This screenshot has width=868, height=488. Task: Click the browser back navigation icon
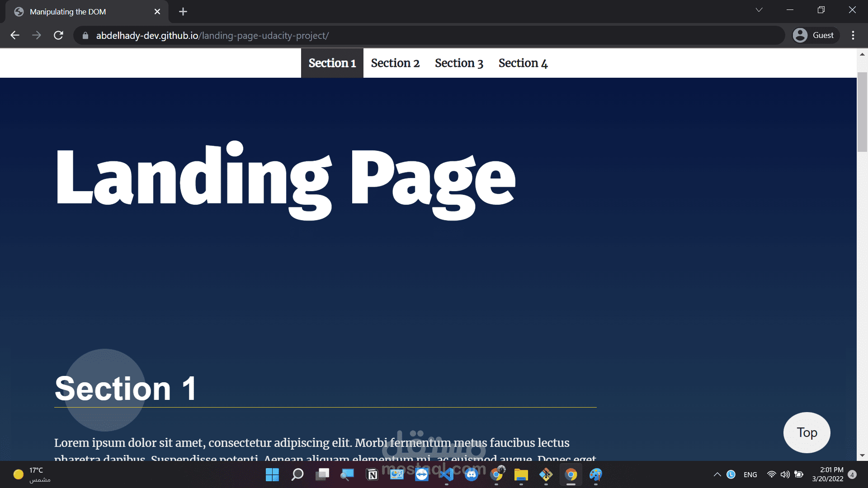15,35
